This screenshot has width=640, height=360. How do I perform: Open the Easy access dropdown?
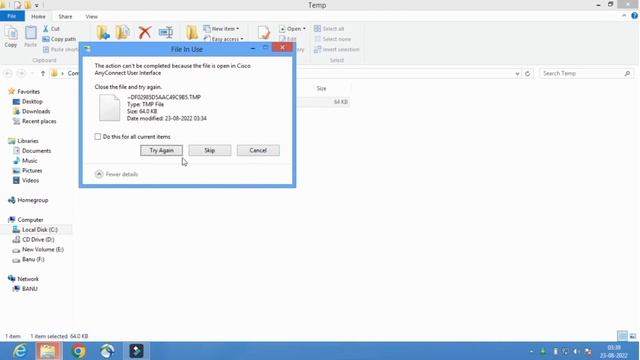point(224,39)
